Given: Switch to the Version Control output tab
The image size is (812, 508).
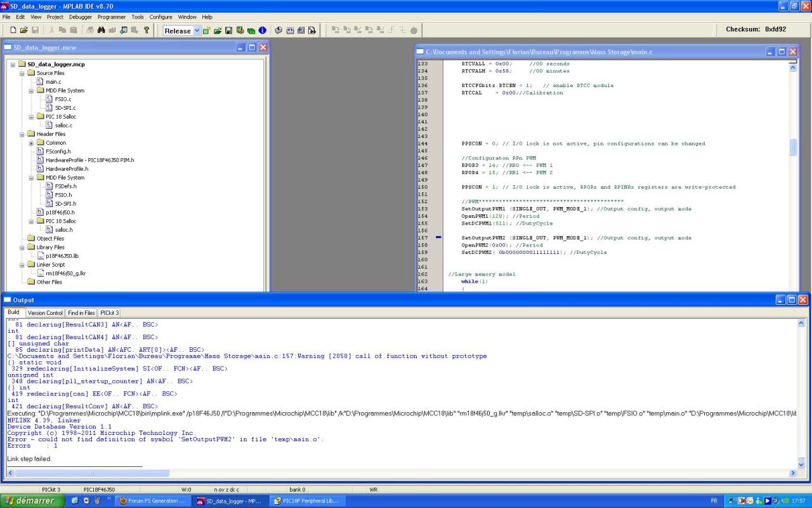Looking at the screenshot, I should [x=45, y=312].
